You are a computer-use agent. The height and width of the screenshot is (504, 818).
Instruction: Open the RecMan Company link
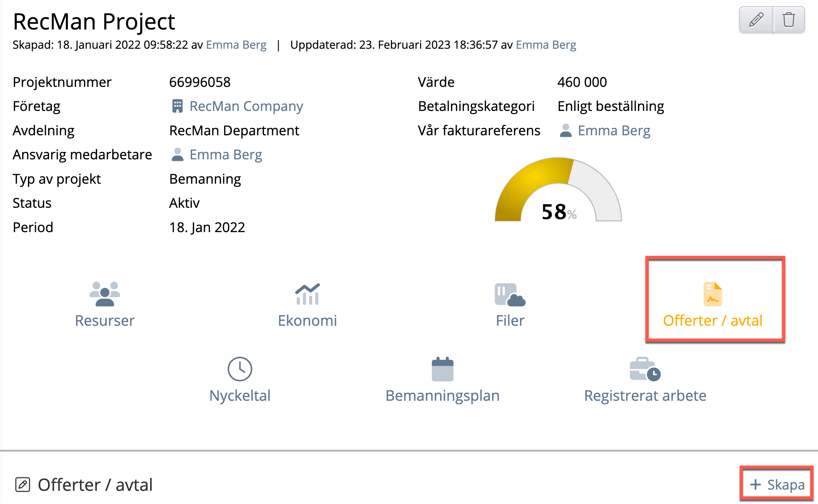pos(246,106)
